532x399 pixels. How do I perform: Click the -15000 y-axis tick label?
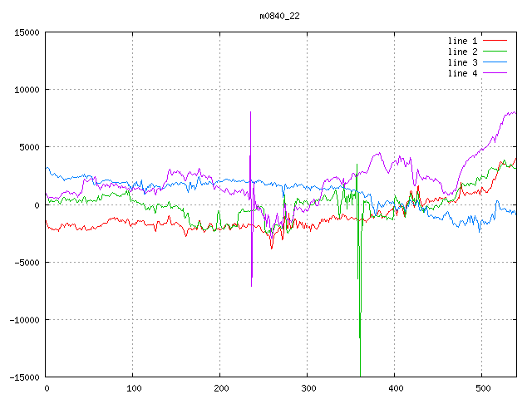coord(24,377)
